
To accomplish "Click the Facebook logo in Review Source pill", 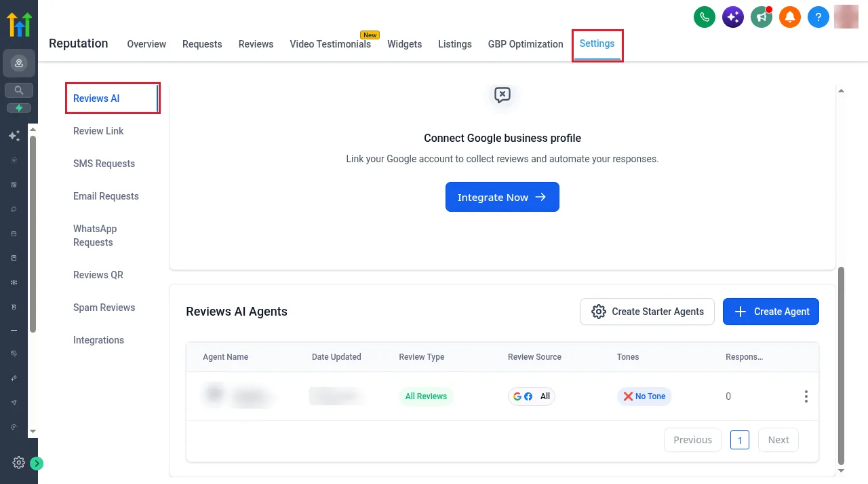I will tap(528, 396).
